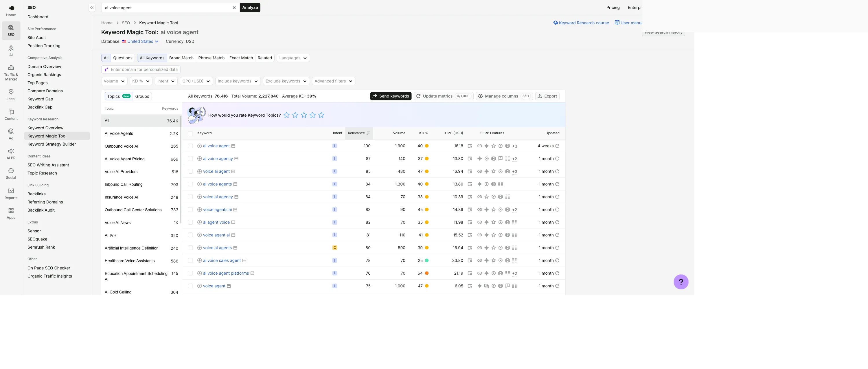Click the purple help question-mark bubble
The height and width of the screenshot is (369, 868).
click(x=681, y=282)
